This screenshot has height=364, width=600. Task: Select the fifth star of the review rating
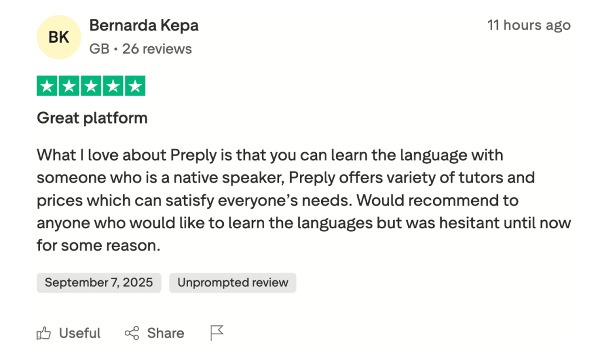coord(134,85)
